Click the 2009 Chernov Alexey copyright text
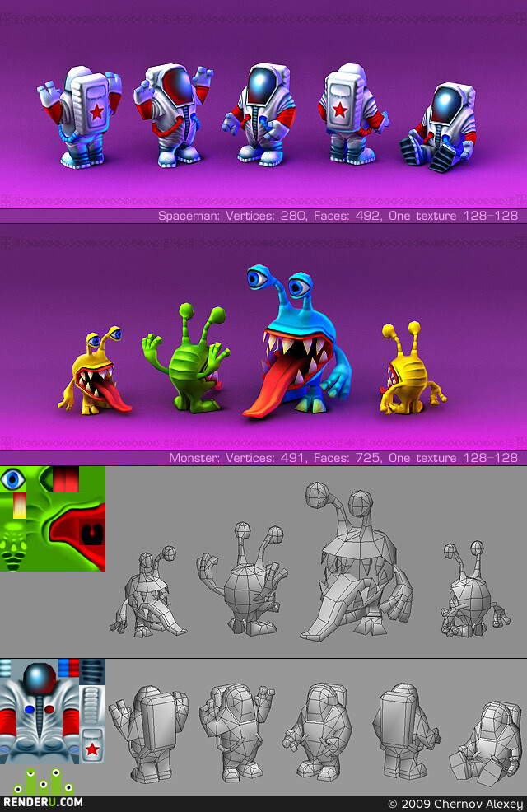Viewport: 527px width, 812px height. pos(455,804)
